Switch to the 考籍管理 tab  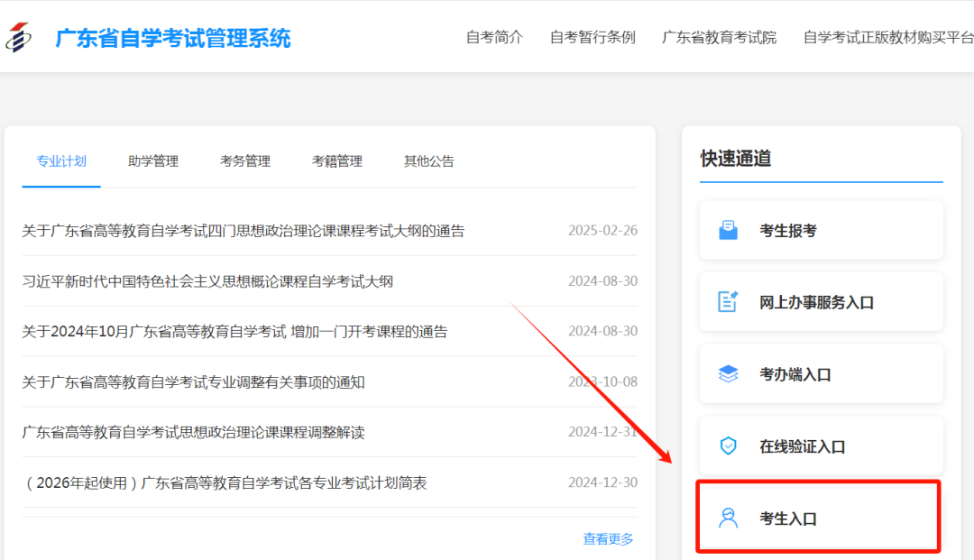tap(337, 161)
